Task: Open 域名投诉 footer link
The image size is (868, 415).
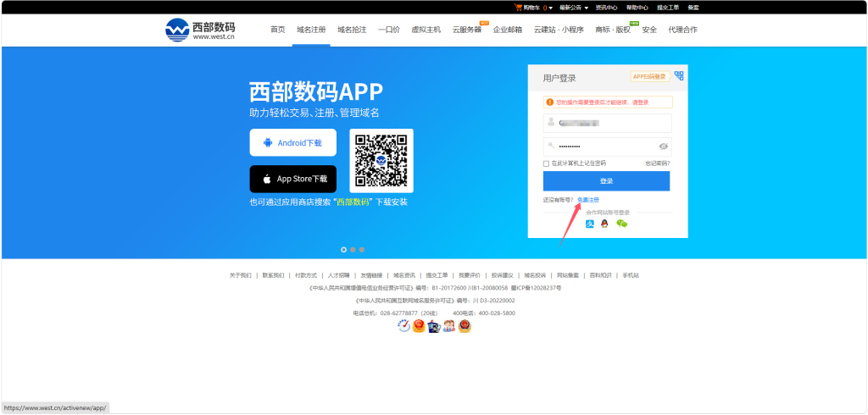Action: click(535, 275)
